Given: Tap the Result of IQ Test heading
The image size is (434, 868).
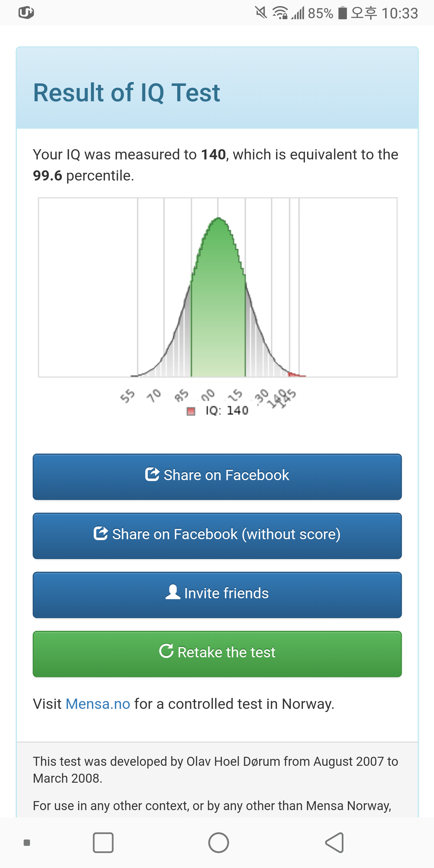Looking at the screenshot, I should (127, 92).
